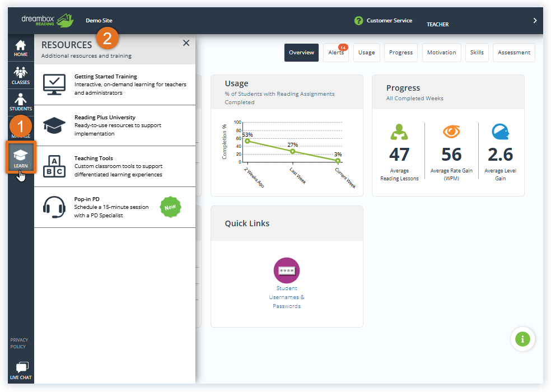Open the Motivation tab
Viewport: 551px width, 392px height.
441,52
